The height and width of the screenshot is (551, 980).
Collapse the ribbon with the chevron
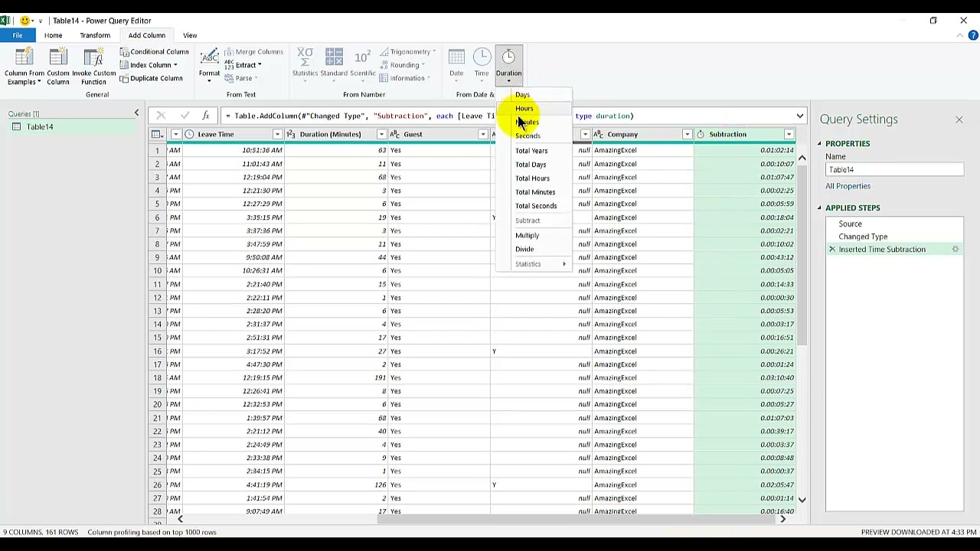961,35
